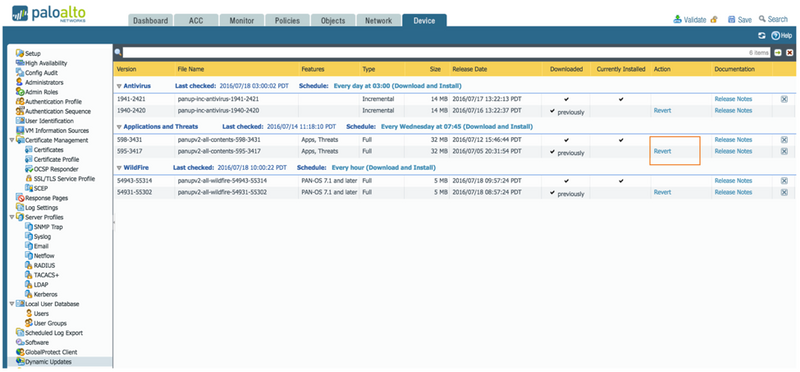Revert Applications and Threats version 595-3417
This screenshot has height=372, width=800.
[x=662, y=151]
